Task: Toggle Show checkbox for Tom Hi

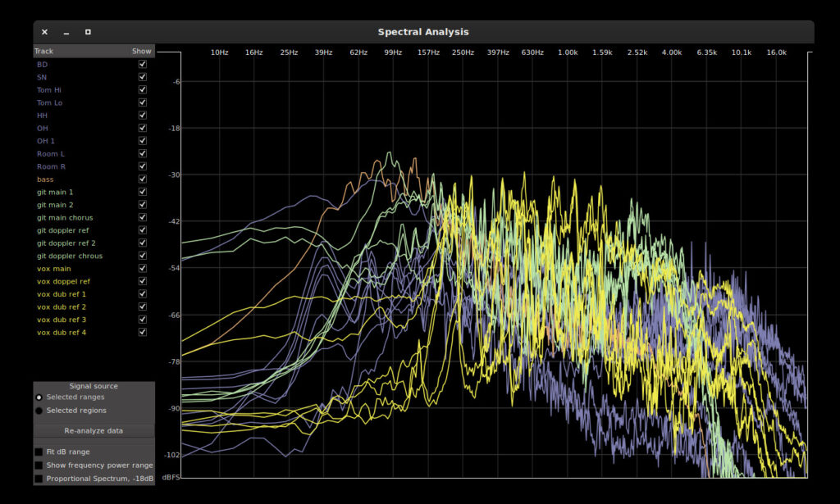Action: [143, 90]
